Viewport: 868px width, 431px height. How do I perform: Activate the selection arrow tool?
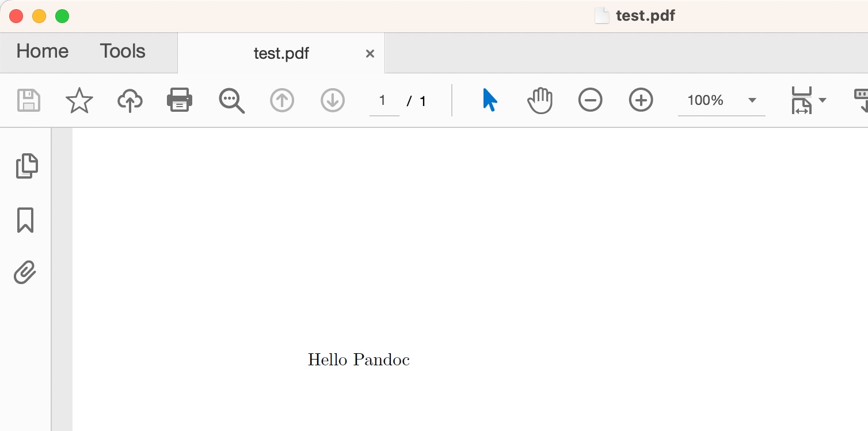(489, 100)
